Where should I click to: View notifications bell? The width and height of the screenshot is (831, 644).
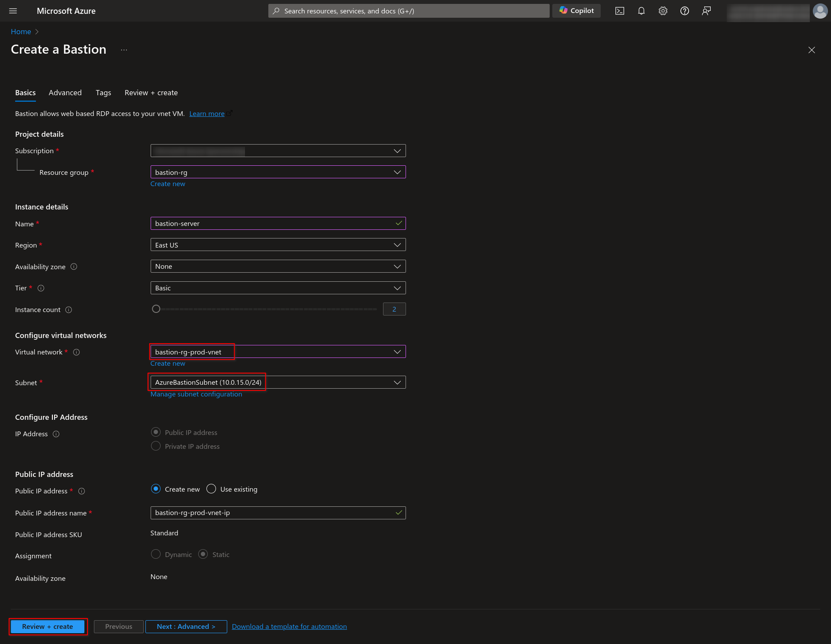point(641,11)
